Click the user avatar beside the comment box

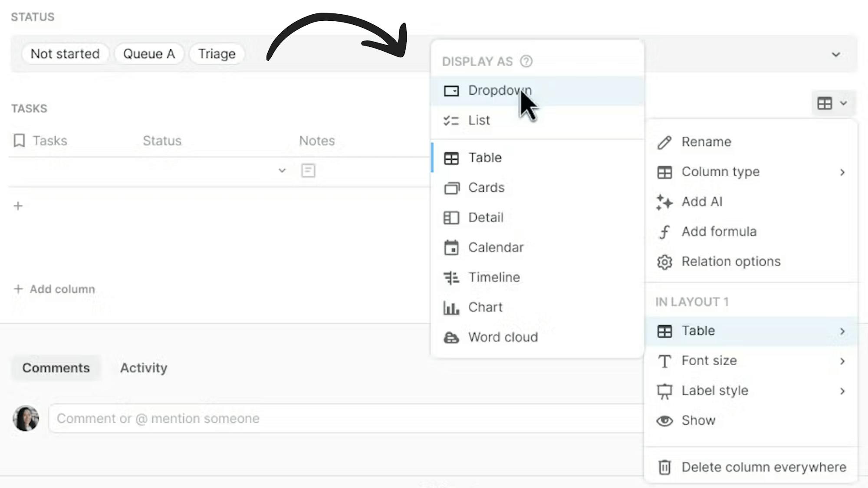(26, 418)
